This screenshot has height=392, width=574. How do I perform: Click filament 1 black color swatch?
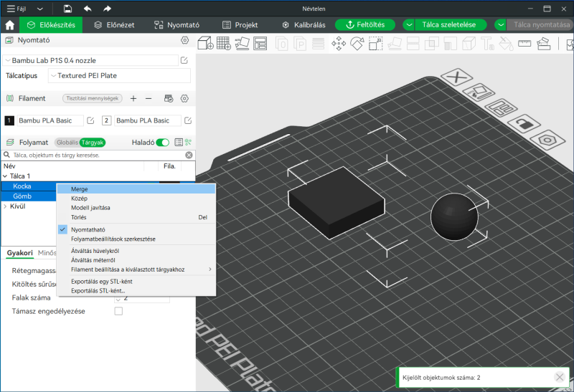(x=9, y=120)
